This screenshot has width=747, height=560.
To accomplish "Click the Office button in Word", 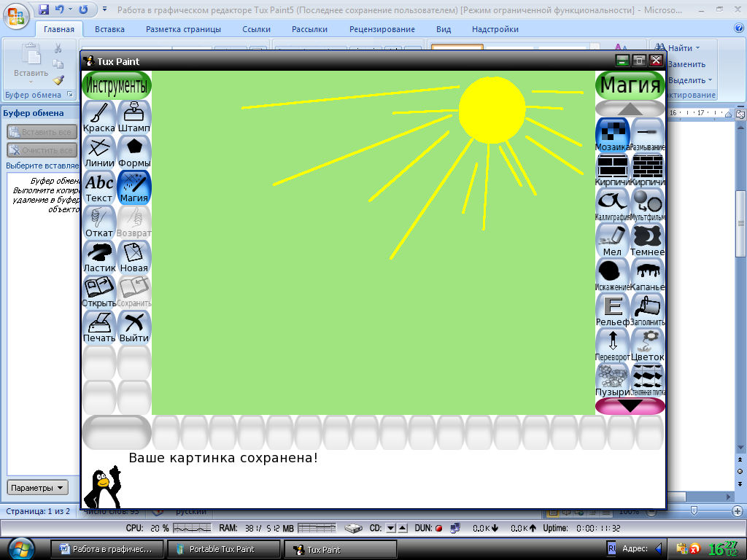I will pos(16,16).
